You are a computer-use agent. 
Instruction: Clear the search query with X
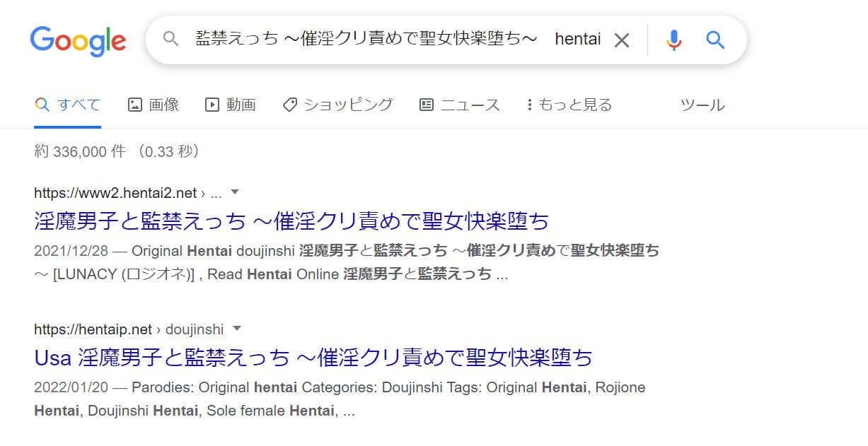pyautogui.click(x=621, y=40)
